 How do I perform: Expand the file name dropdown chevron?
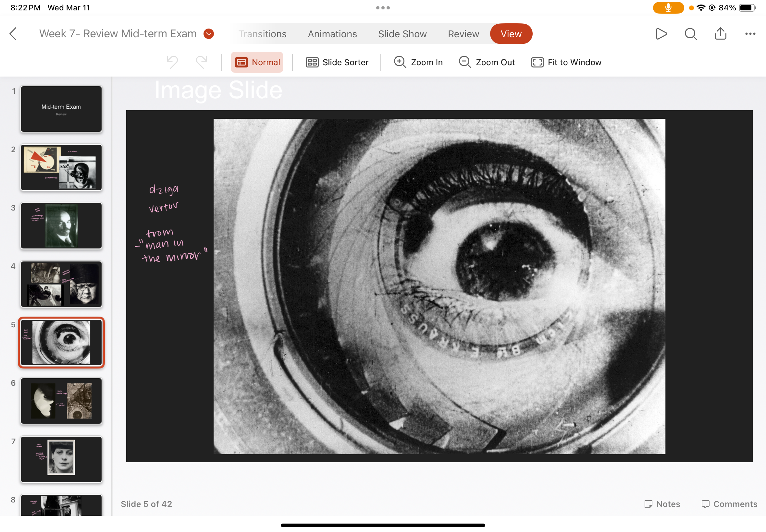(x=209, y=34)
